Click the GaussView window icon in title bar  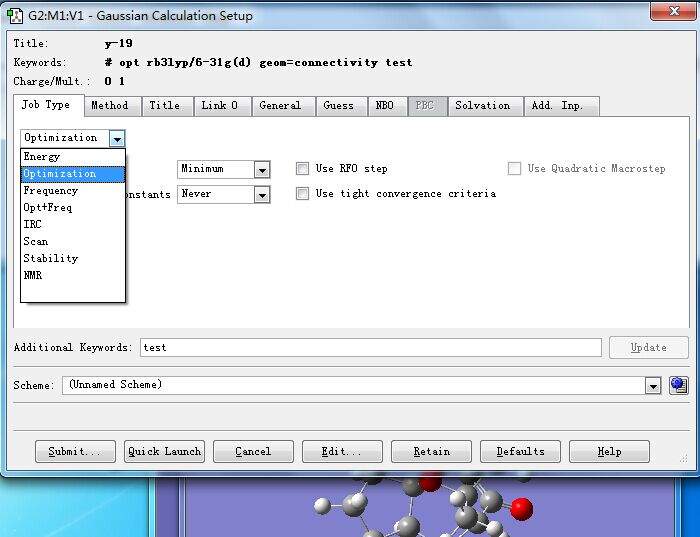[x=15, y=16]
